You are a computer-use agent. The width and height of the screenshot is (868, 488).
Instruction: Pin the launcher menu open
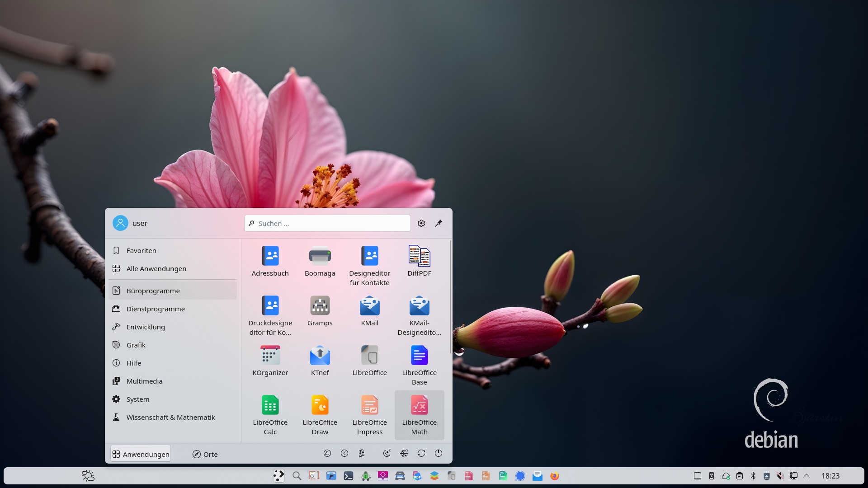439,223
